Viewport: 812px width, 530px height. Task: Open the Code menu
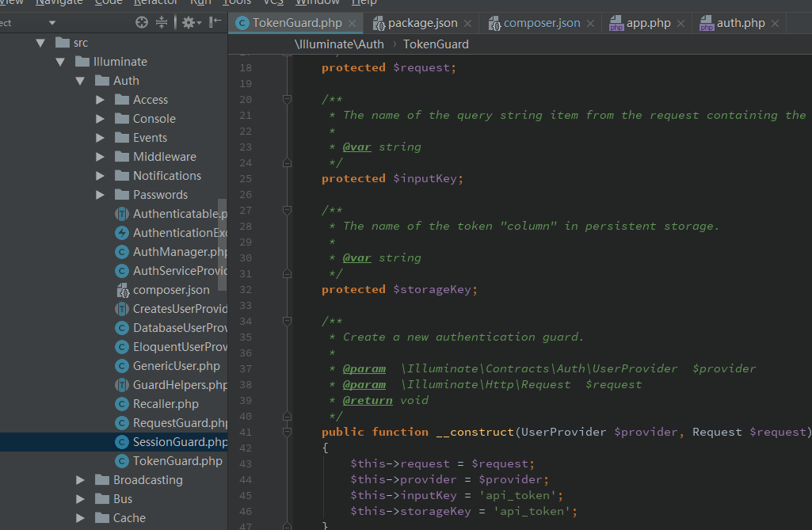click(x=109, y=2)
